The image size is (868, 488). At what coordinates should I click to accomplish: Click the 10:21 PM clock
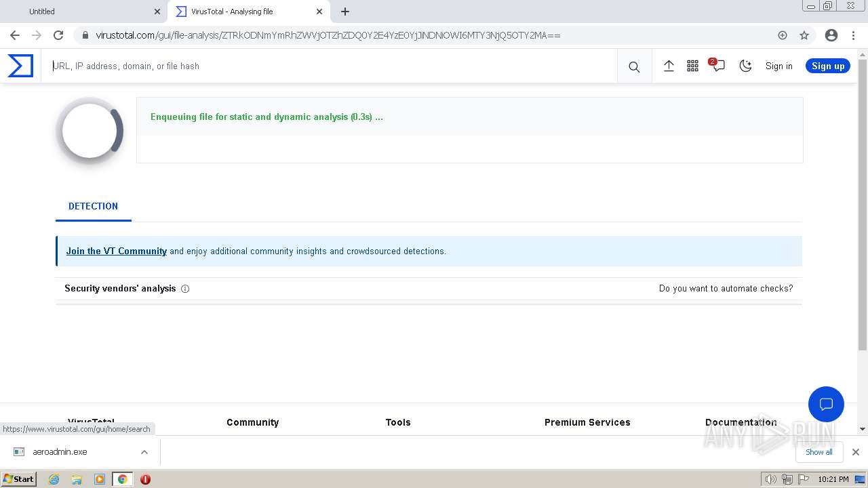[x=833, y=479]
